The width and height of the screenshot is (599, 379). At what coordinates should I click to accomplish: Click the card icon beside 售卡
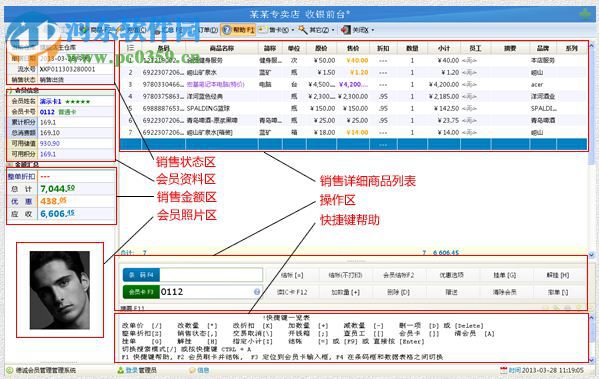(x=262, y=30)
